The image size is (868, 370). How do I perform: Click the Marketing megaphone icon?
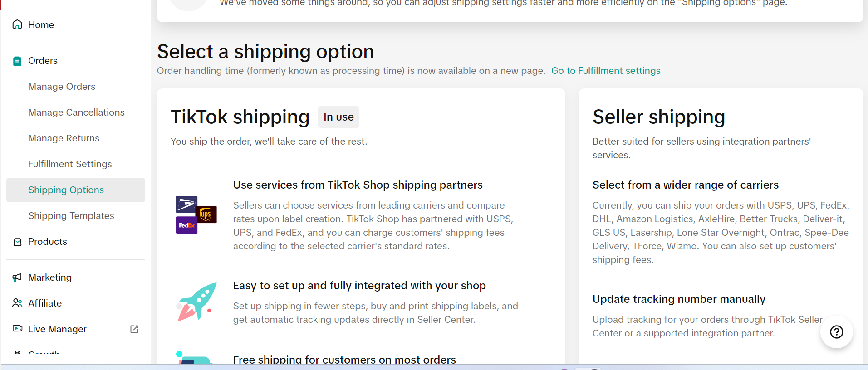coord(17,277)
